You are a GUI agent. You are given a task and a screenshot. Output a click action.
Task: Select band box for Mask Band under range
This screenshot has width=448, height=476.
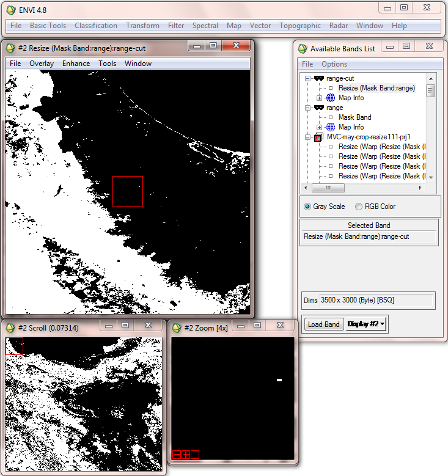(331, 117)
